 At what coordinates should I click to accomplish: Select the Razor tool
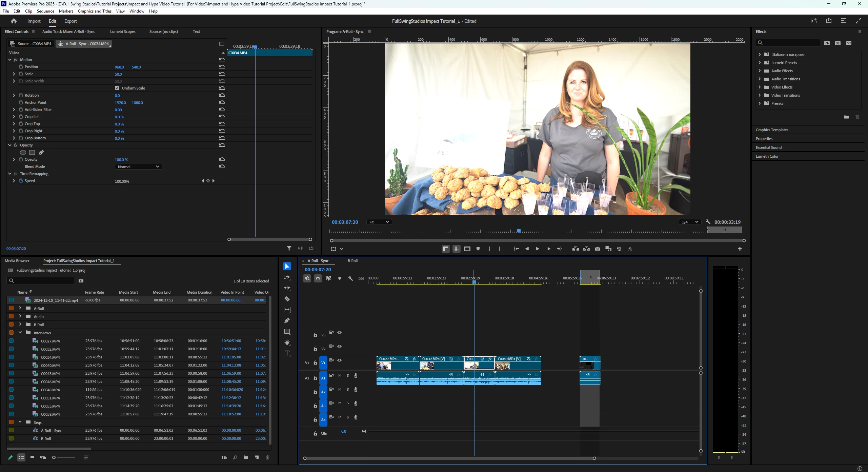(287, 299)
